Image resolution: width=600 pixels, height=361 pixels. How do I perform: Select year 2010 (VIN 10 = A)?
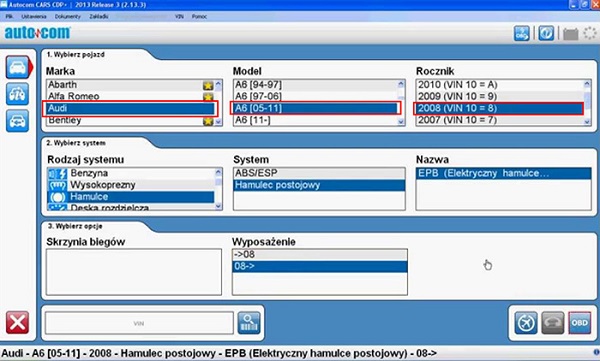click(500, 85)
